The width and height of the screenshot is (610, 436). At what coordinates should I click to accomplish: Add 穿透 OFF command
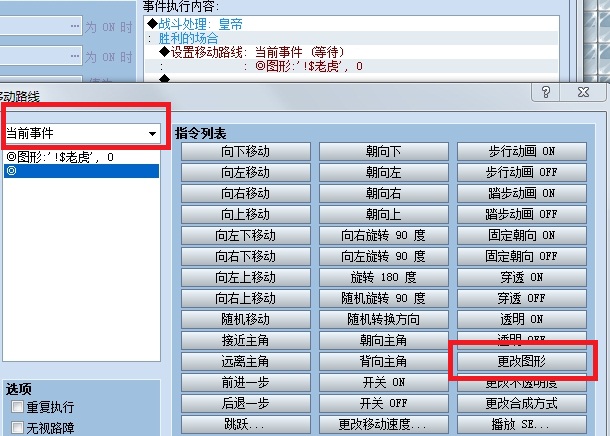click(522, 298)
